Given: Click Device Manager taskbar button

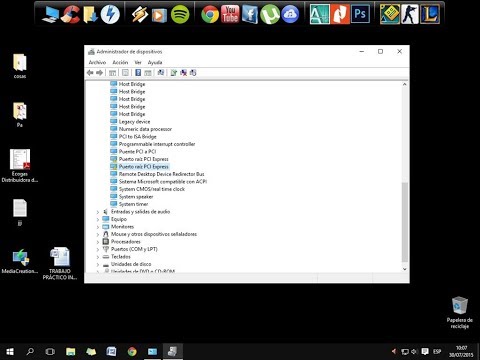Looking at the screenshot, I should pos(172,351).
